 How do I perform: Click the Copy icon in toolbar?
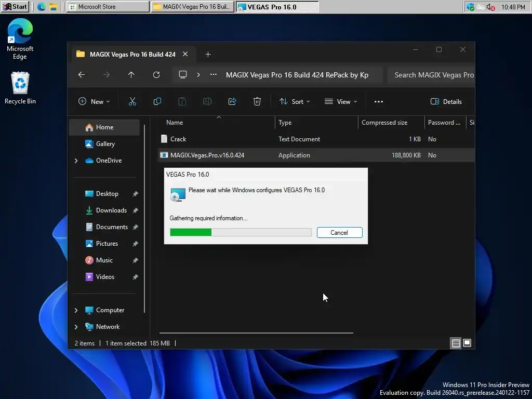click(x=157, y=101)
